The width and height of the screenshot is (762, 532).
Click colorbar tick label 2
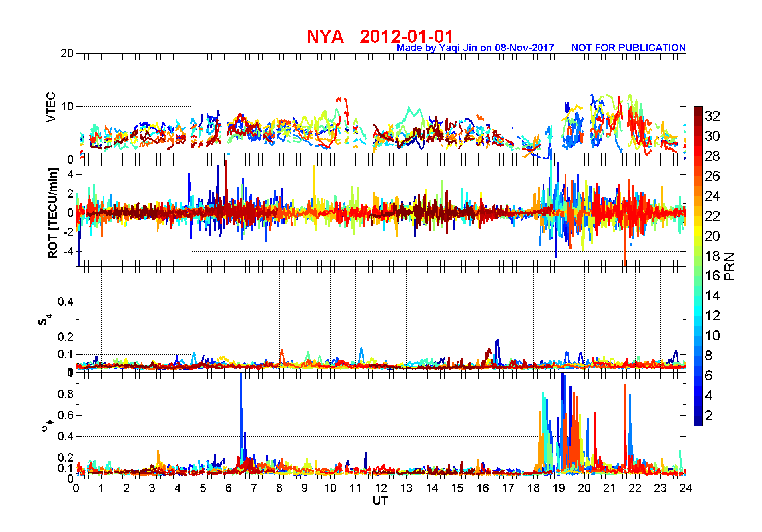(708, 416)
